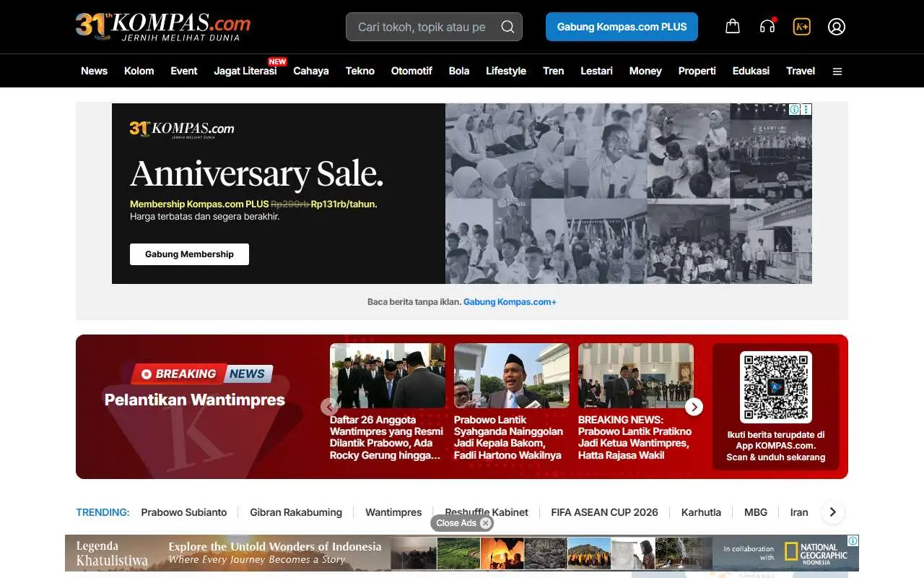
Task: Follow the Gabung Kompas.com+ link
Action: point(510,302)
